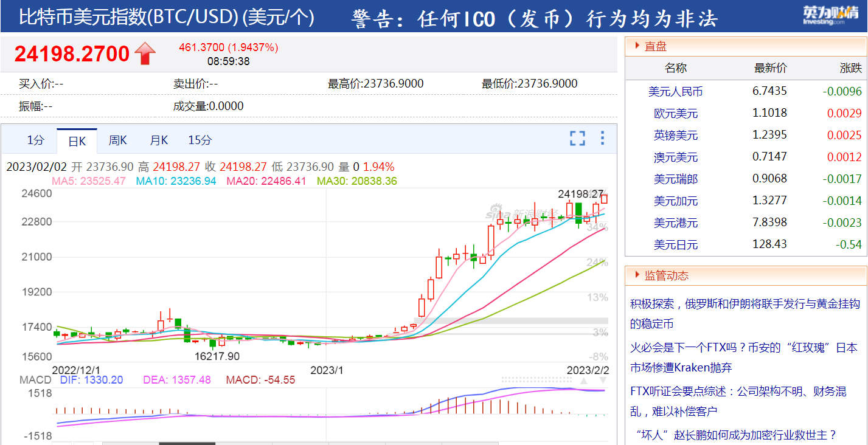Click the red up-arrow price indicator
Screen dimensions: 868x445
(145, 54)
